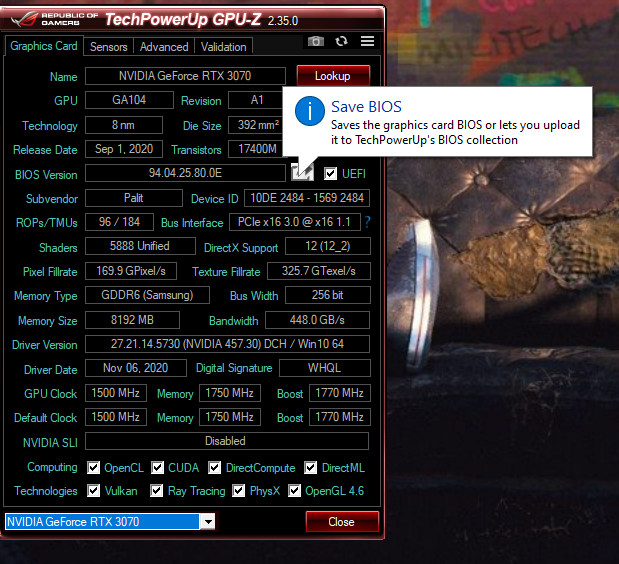
Task: Toggle the PhysX checkbox
Action: 238,491
